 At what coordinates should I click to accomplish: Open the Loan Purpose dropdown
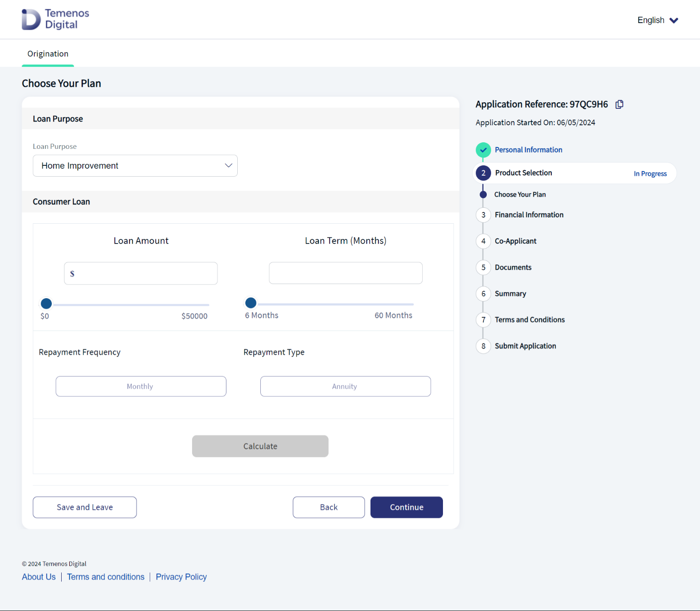tap(135, 166)
